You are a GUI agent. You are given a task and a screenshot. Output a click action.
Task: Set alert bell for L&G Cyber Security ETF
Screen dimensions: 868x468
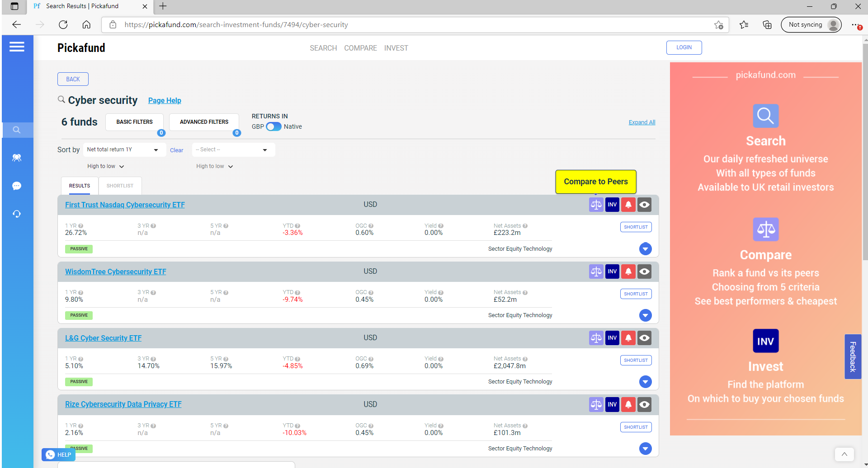pyautogui.click(x=628, y=338)
